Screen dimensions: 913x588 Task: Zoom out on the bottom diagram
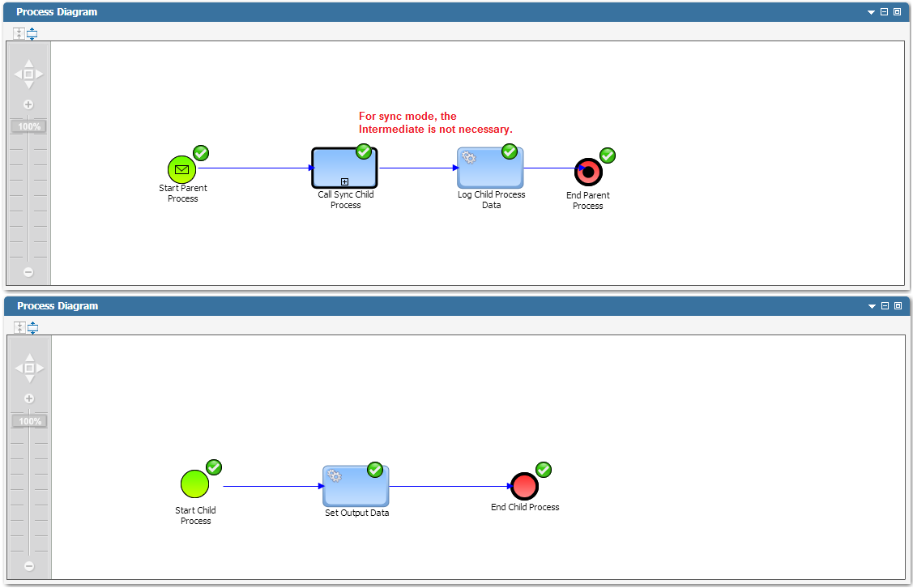pyautogui.click(x=29, y=566)
